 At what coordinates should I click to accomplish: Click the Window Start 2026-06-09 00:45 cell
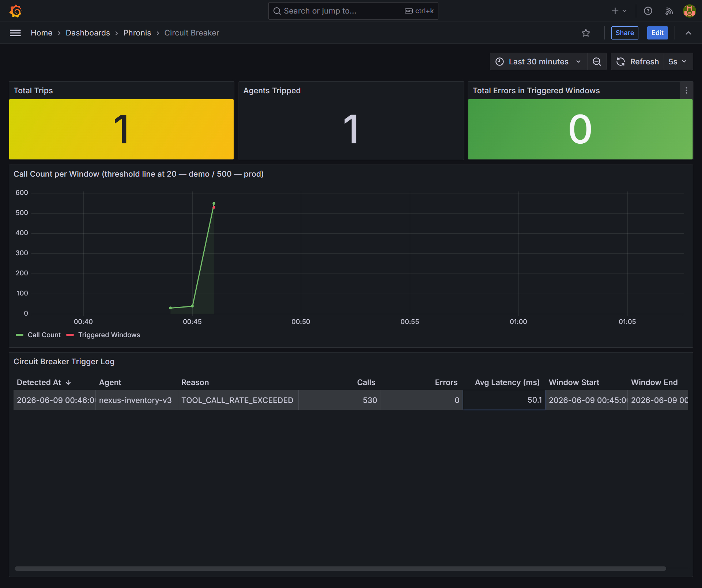tap(586, 400)
